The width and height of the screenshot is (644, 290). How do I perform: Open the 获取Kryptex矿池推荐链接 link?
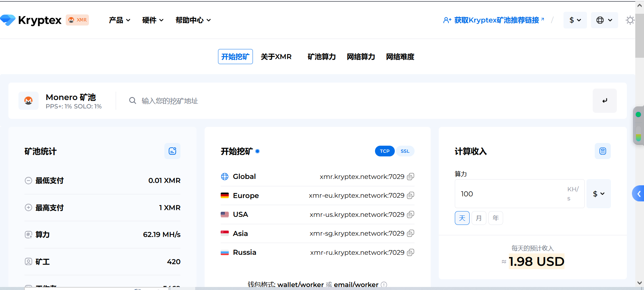pos(494,20)
